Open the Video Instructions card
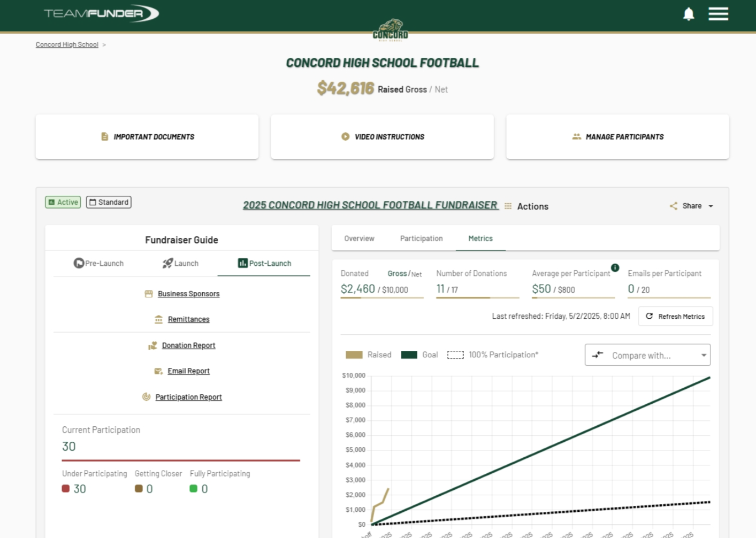This screenshot has height=538, width=756. point(383,137)
